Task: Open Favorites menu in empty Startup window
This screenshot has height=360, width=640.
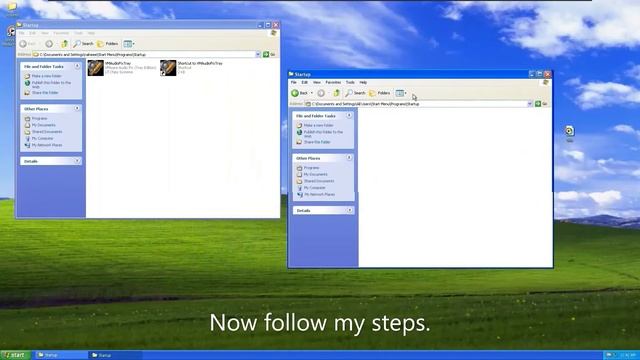Action: tap(333, 82)
